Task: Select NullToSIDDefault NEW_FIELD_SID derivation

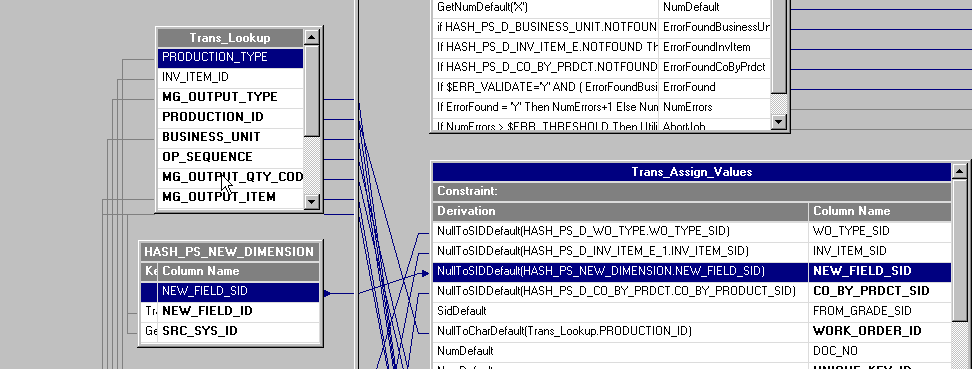Action: pyautogui.click(x=621, y=271)
